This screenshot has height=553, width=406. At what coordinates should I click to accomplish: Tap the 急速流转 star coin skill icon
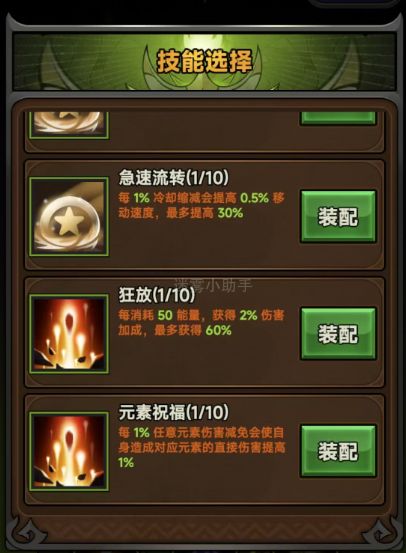pyautogui.click(x=69, y=217)
